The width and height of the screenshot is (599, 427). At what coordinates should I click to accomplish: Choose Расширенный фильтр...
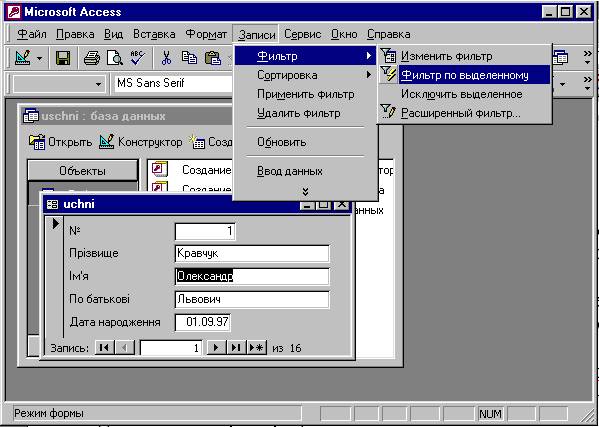(465, 113)
